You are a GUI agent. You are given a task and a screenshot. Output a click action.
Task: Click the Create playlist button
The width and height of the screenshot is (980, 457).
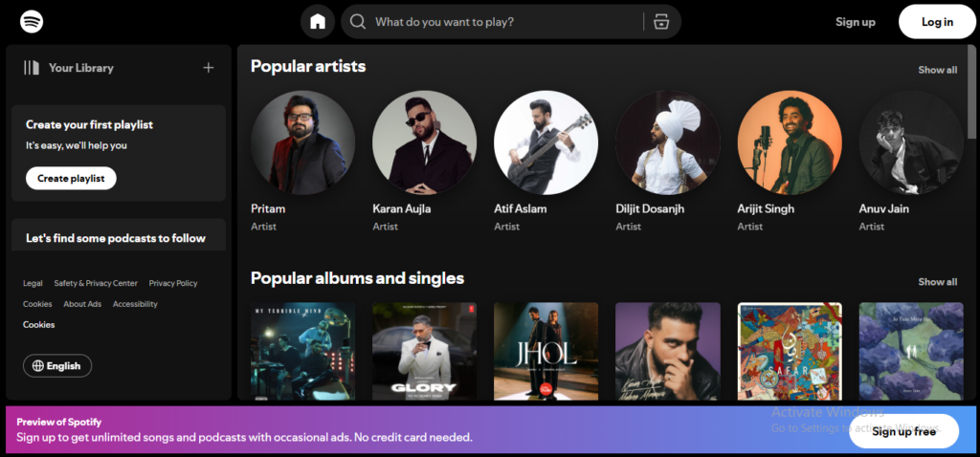71,178
